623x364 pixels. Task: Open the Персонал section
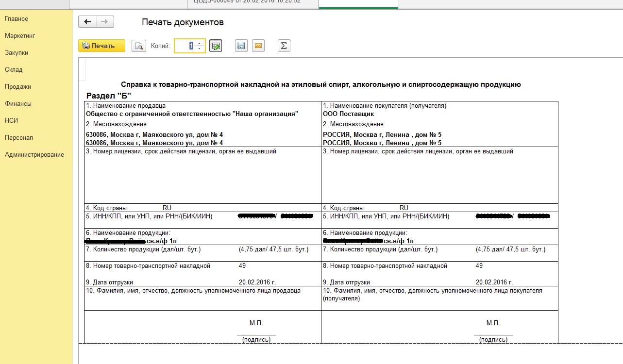[x=19, y=138]
